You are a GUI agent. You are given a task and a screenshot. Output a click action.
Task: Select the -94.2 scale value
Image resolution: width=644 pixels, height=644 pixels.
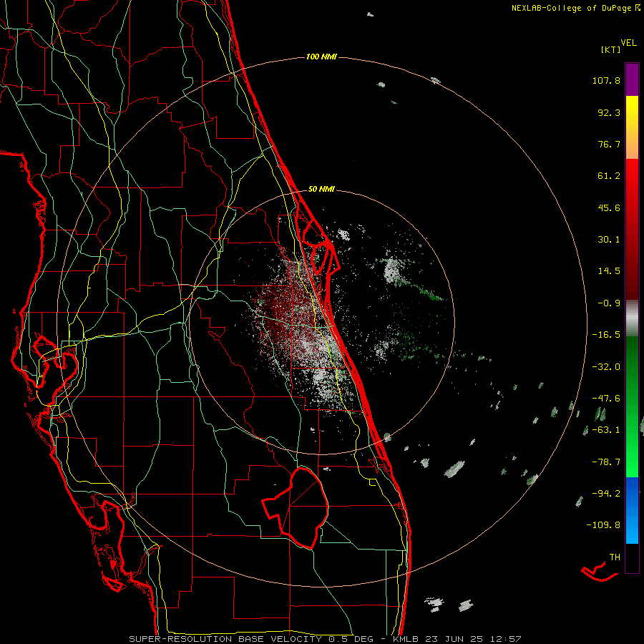606,493
